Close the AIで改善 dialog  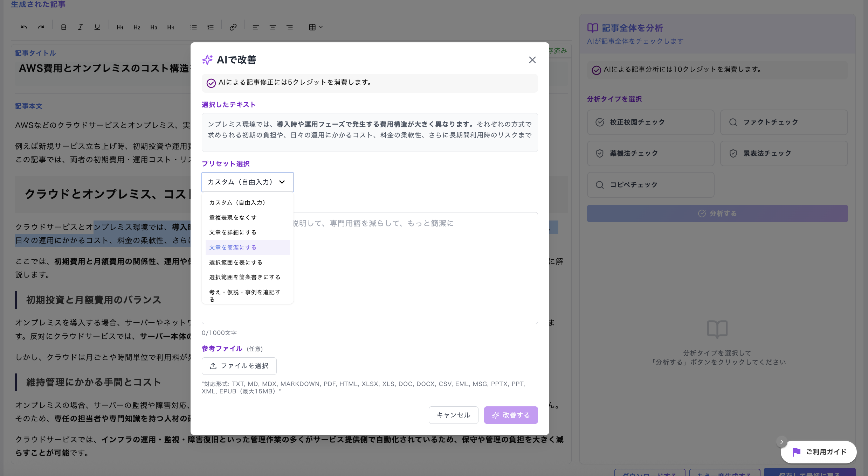coord(532,60)
